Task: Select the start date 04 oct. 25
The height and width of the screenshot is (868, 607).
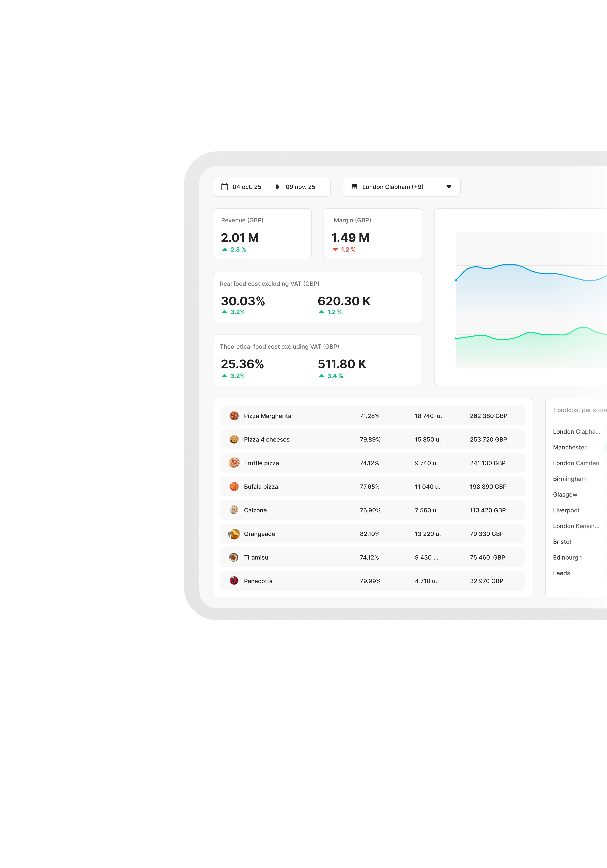Action: (x=247, y=187)
